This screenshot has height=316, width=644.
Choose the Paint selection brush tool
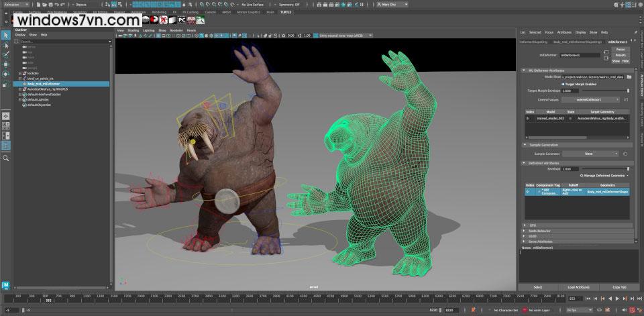point(6,54)
